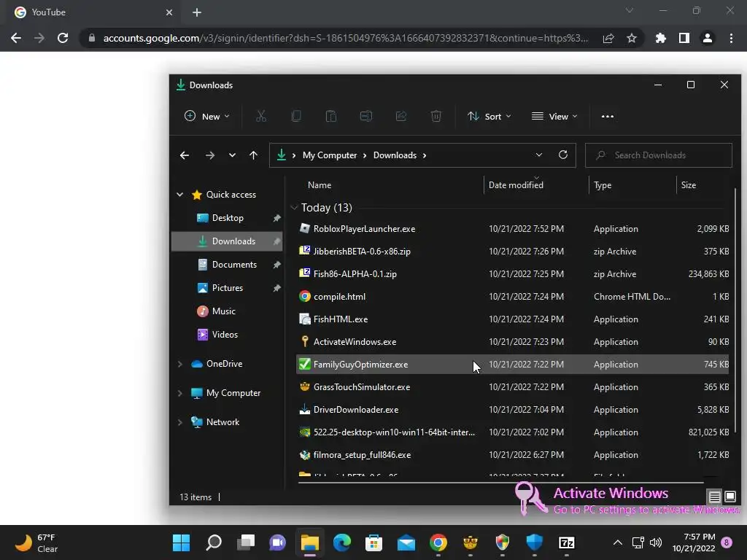Open a new Chrome tab
This screenshot has width=747, height=560.
point(197,12)
